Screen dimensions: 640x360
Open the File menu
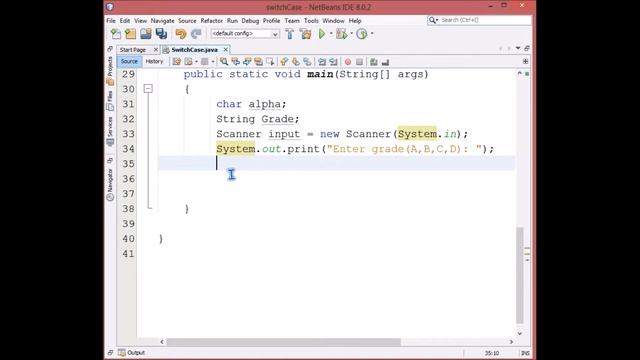111,20
